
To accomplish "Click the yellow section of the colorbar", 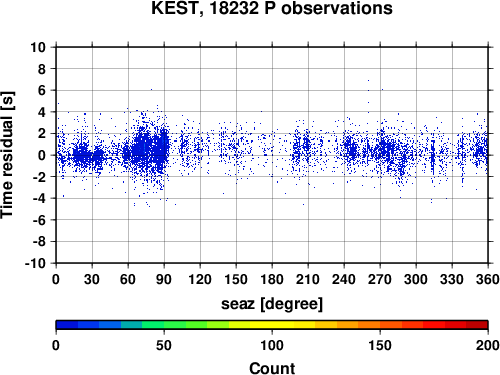I will [272, 325].
